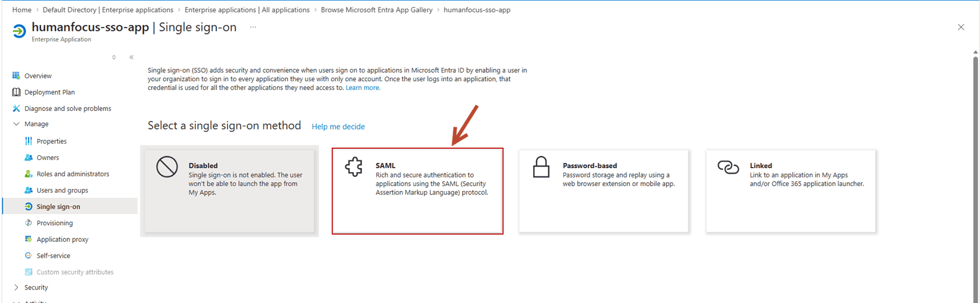980x303 pixels.
Task: Click the Disabled prohibition circle icon
Action: tap(167, 167)
